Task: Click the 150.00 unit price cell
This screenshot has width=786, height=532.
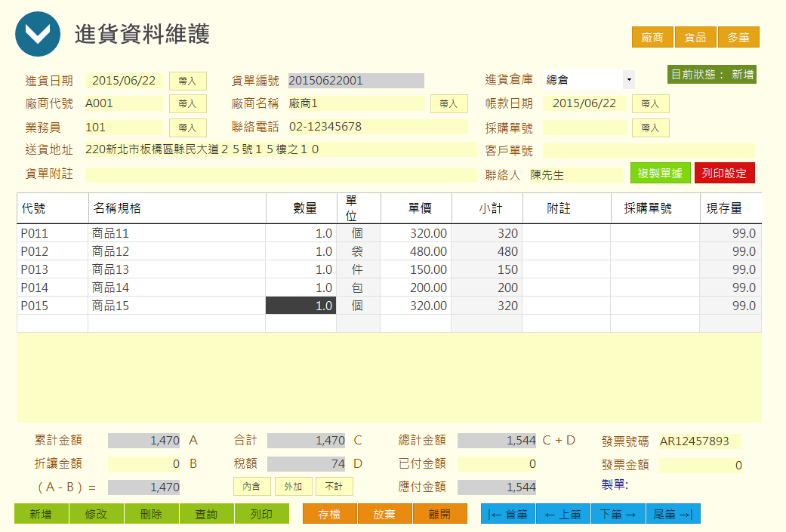Action: click(x=415, y=269)
